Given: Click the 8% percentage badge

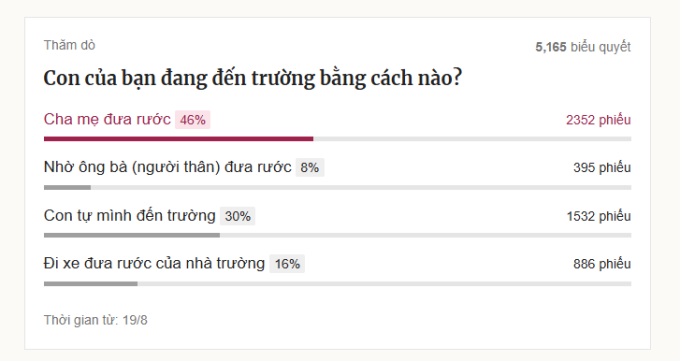Looking at the screenshot, I should tap(310, 167).
